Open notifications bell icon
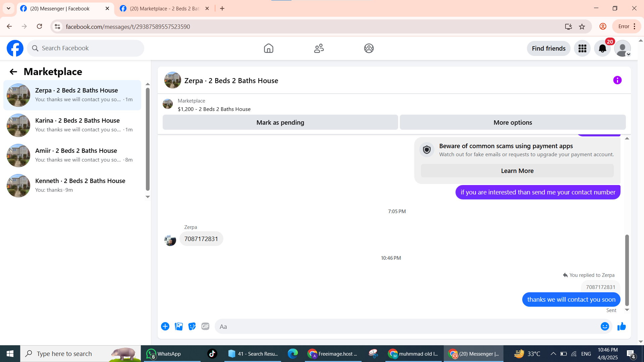 click(x=602, y=49)
